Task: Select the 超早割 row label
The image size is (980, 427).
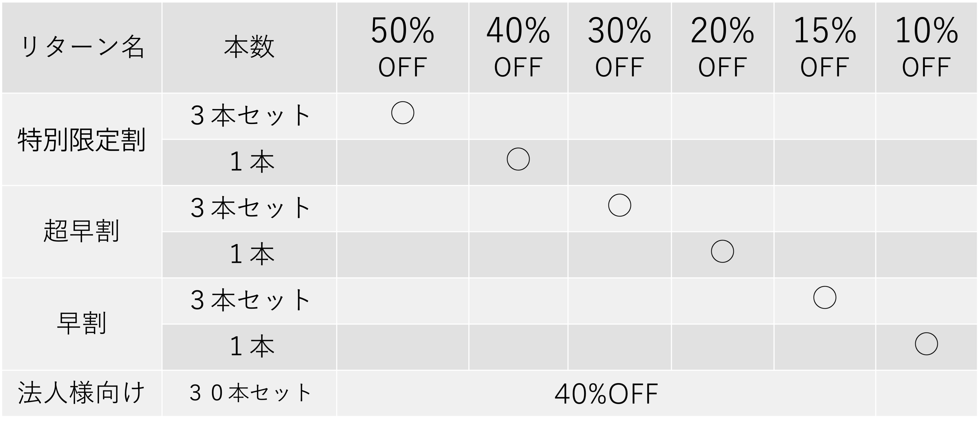Action: (x=82, y=231)
